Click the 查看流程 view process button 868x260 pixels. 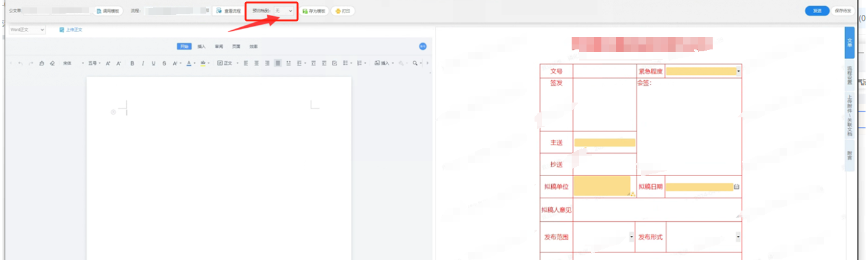tap(228, 10)
